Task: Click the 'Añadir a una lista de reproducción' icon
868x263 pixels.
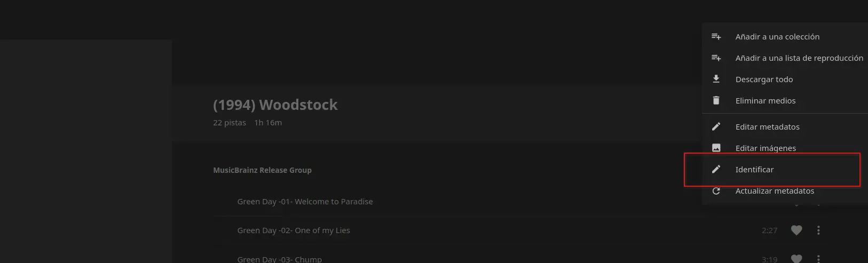Action: 716,58
